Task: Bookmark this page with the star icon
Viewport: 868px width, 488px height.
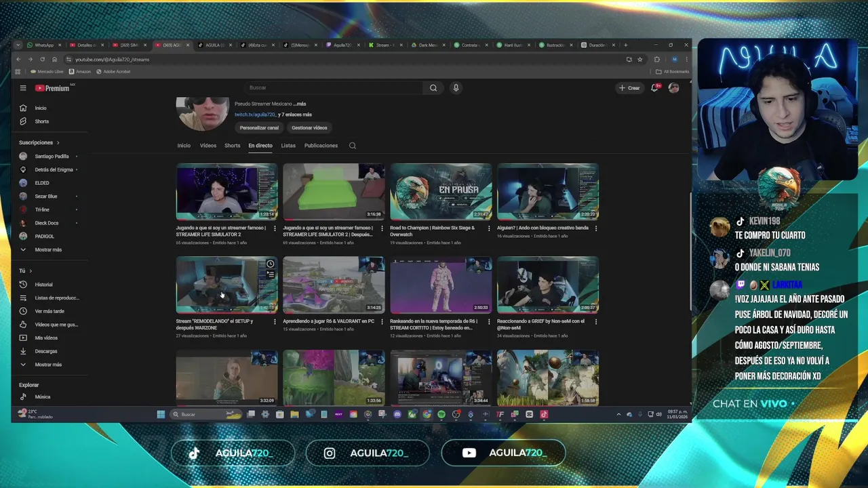Action: (639, 60)
